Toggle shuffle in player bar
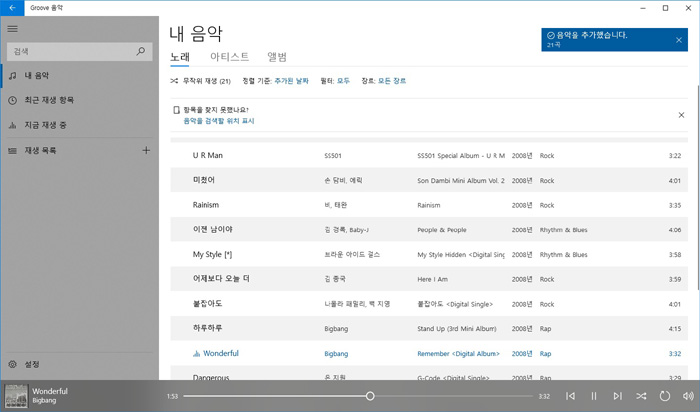The image size is (700, 412). (641, 396)
